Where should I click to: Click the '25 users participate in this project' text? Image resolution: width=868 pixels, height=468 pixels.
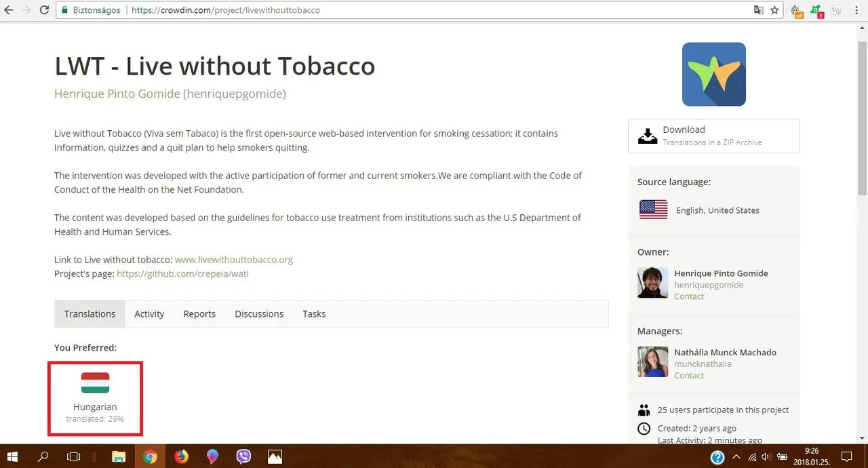click(x=723, y=410)
